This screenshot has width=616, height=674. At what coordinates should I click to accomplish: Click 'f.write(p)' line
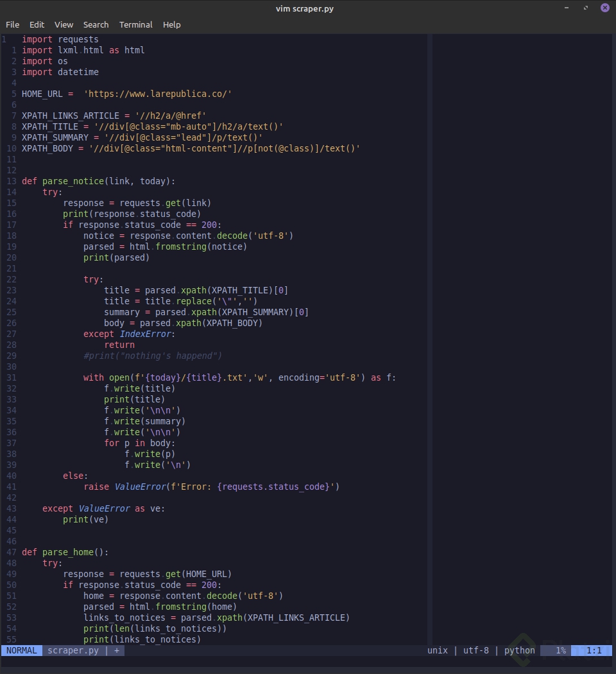(x=150, y=454)
